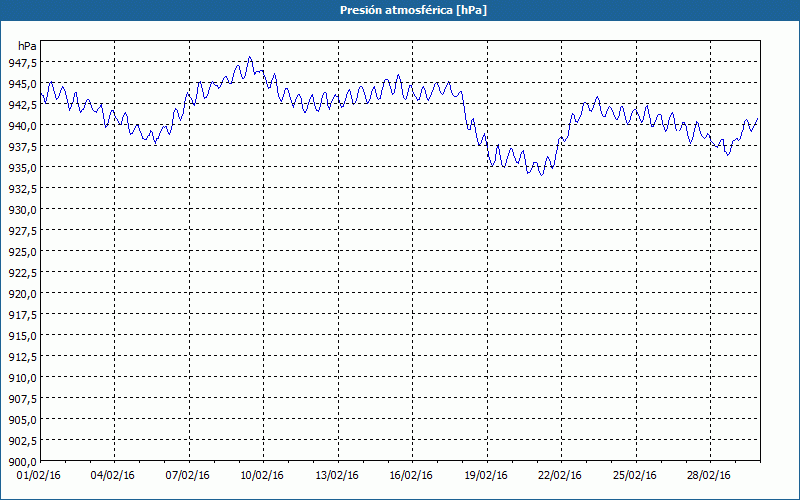Select the 907,5 y-axis label
Viewport: 800px width, 500px height.
22,399
